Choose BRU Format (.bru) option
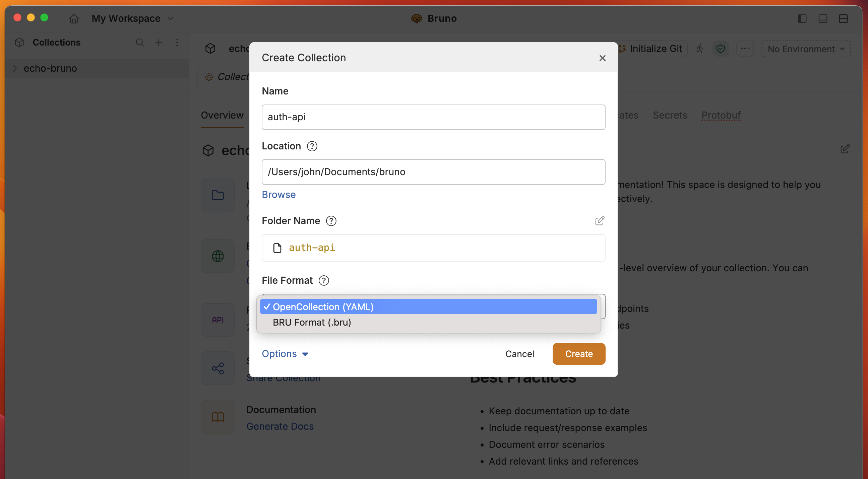The image size is (868, 479). click(428, 322)
